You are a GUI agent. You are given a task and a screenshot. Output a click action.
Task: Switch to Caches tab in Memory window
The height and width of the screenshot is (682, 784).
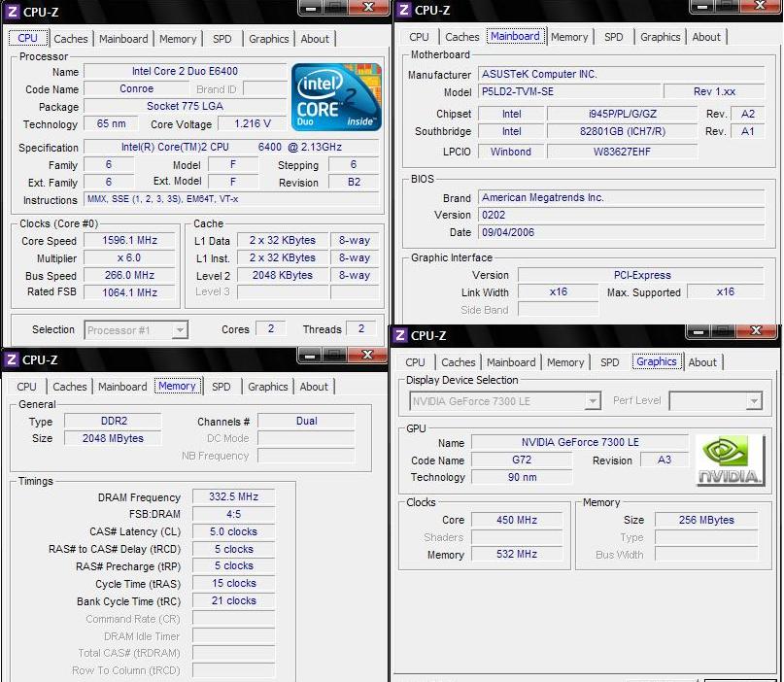(x=70, y=387)
